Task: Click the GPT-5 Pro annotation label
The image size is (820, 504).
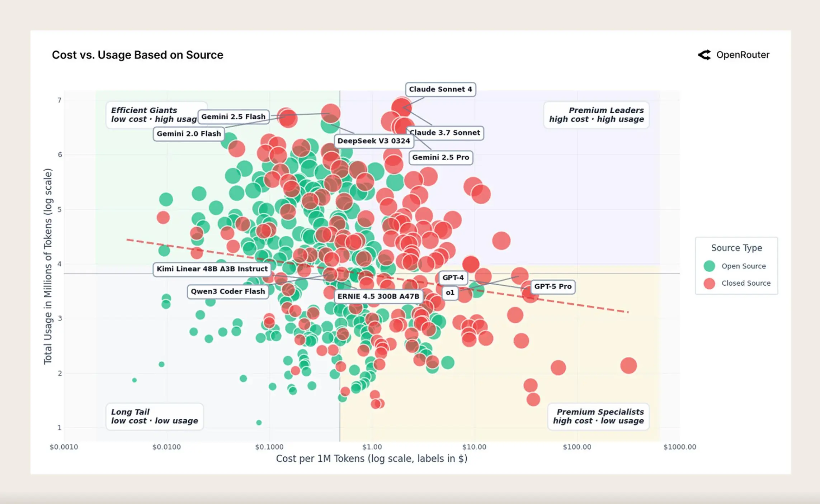Action: pos(553,286)
